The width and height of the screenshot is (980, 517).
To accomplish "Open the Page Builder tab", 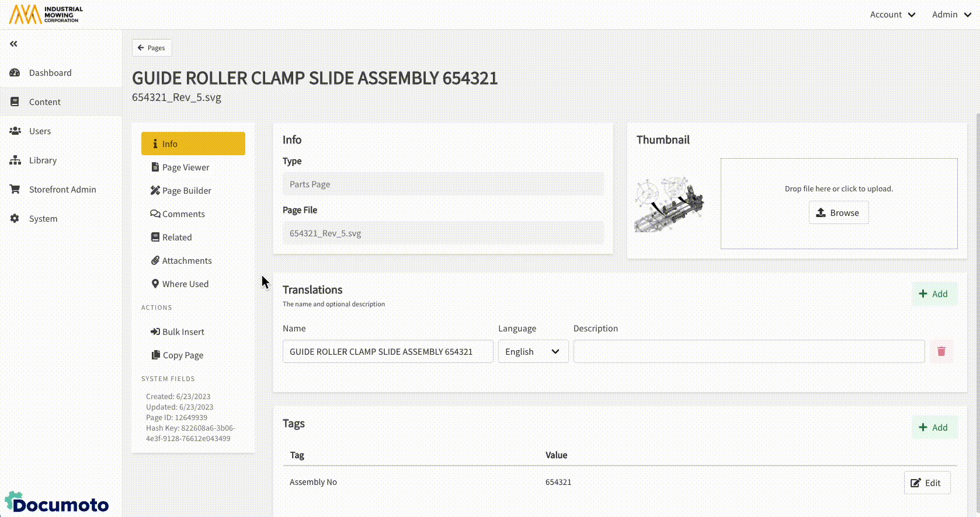I will [186, 191].
